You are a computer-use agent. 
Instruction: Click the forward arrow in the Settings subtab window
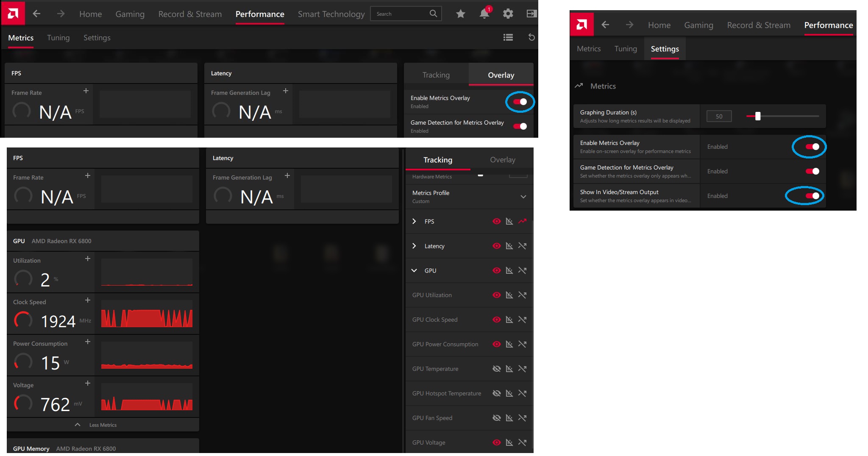629,25
